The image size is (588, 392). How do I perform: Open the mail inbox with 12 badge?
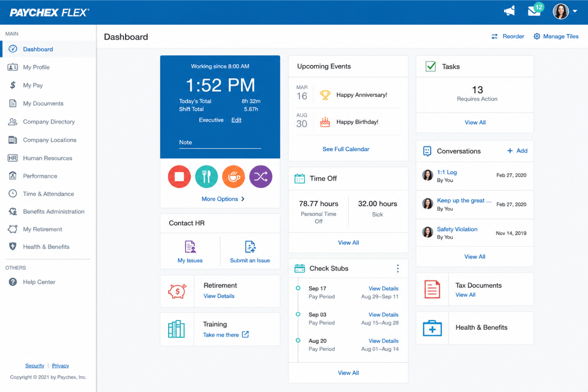tap(535, 10)
